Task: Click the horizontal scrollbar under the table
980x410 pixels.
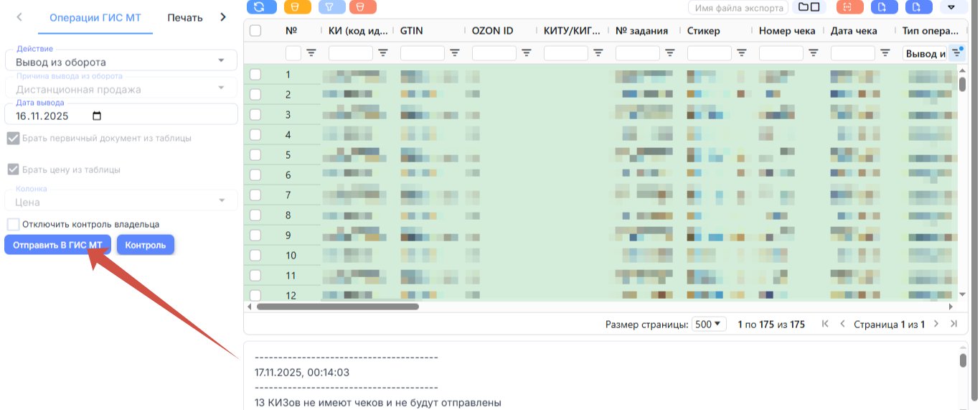Action: pos(337,306)
